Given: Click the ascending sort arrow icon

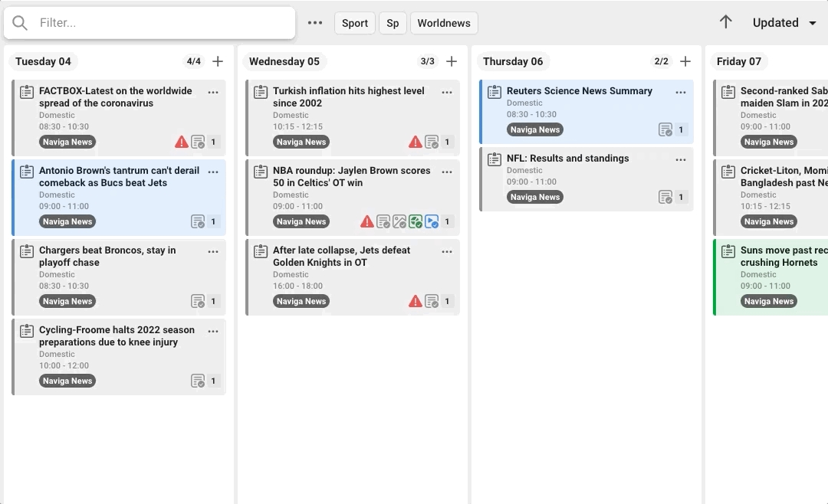Looking at the screenshot, I should [726, 22].
